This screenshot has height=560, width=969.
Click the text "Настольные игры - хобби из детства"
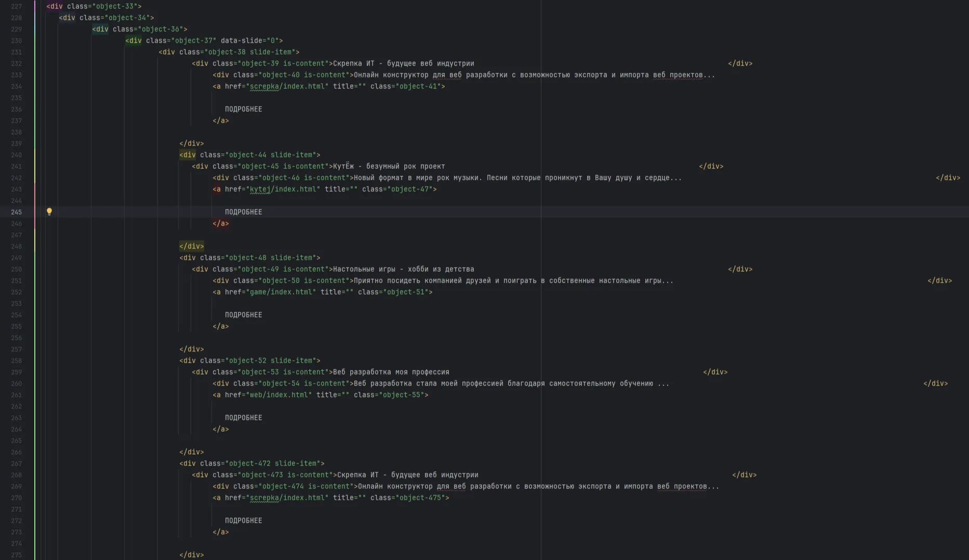click(403, 269)
